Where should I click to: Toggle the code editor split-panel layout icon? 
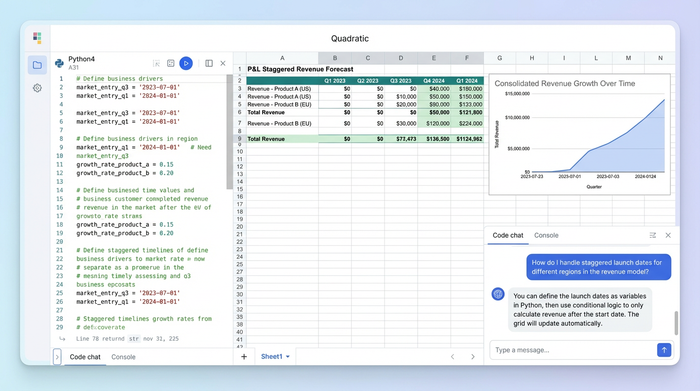tap(209, 63)
